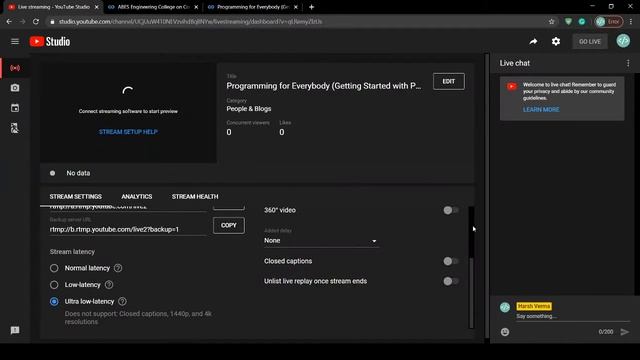The height and width of the screenshot is (360, 640).
Task: Reload the browser page
Action: [36, 22]
